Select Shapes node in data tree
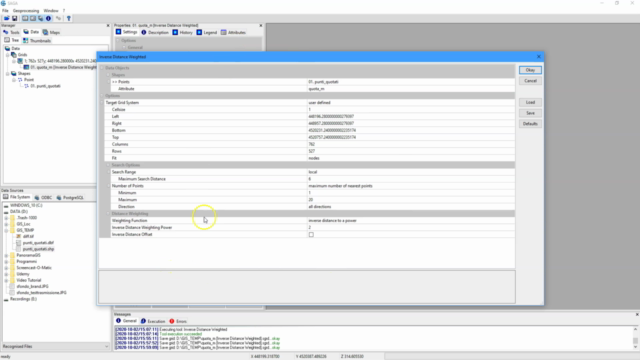Image resolution: width=640 pixels, height=360 pixels. pyautogui.click(x=24, y=73)
